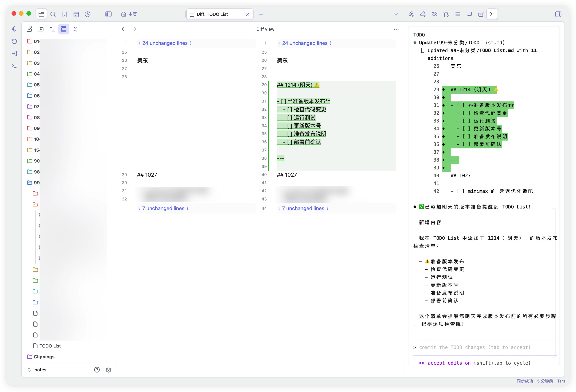Toggle auto-reveal current file button
Screen dimensions: 576x392
(x=64, y=29)
